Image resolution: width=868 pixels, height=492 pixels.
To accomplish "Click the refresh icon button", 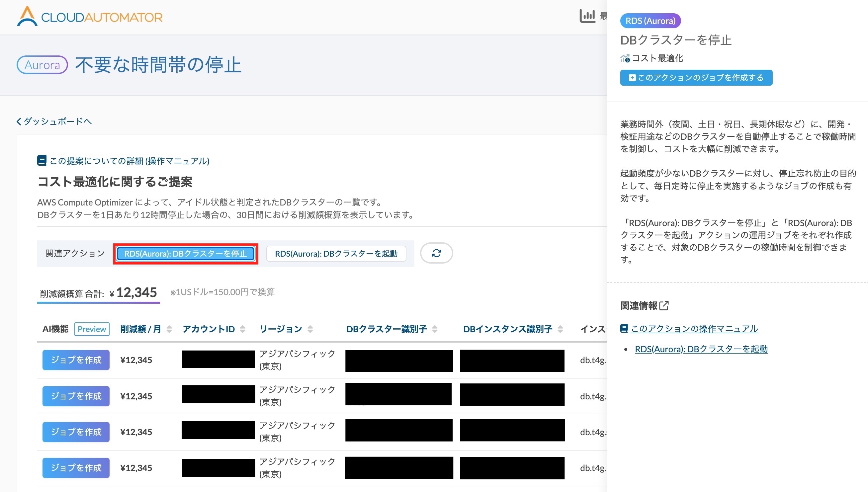I will click(436, 253).
